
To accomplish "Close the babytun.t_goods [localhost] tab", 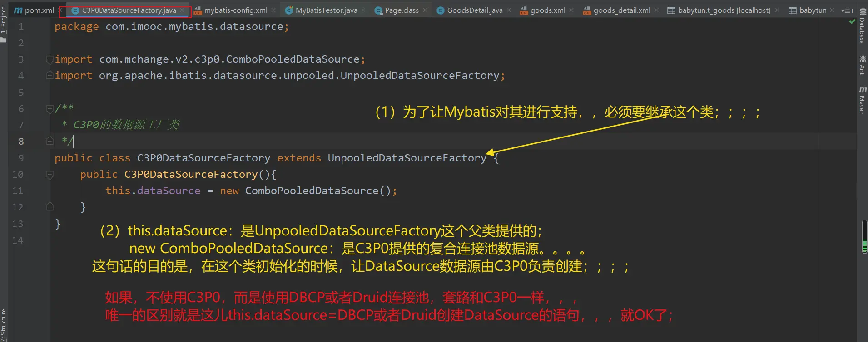I will 777,10.
